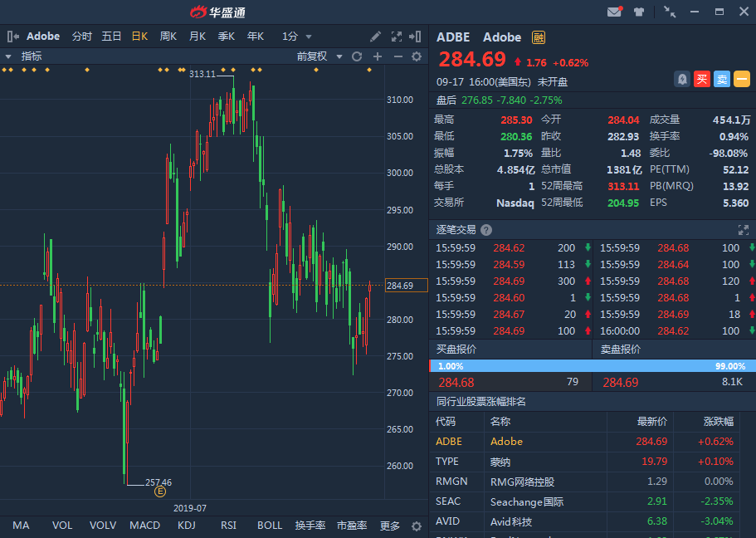Click the bid price 284.68
Image resolution: width=756 pixels, height=538 pixels.
[456, 383]
